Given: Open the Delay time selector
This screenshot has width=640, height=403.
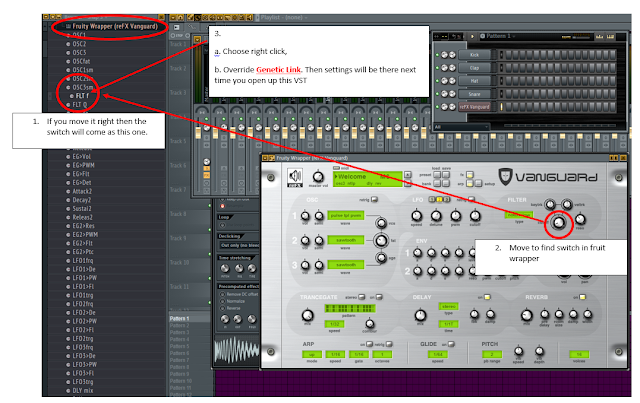Looking at the screenshot, I should coord(449,324).
